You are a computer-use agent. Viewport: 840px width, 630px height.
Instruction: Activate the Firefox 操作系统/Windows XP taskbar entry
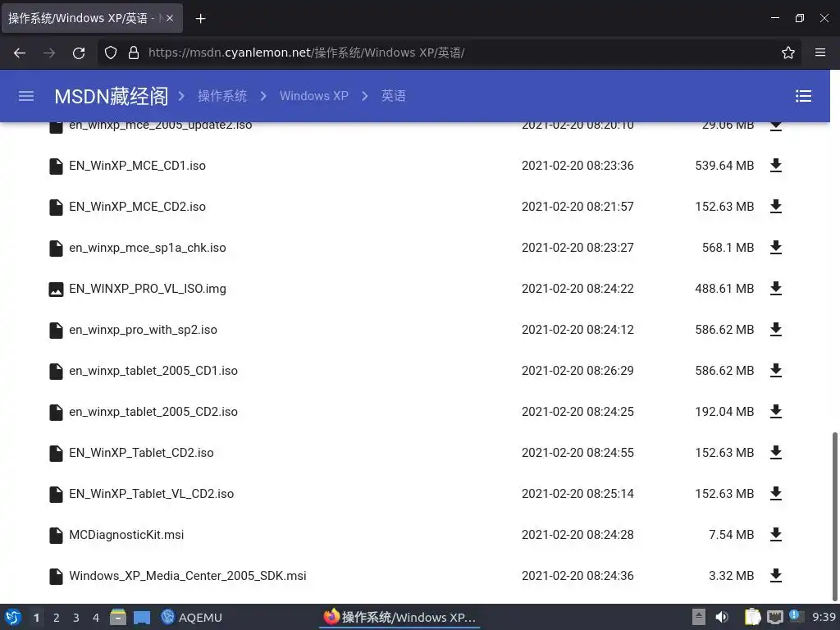399,617
